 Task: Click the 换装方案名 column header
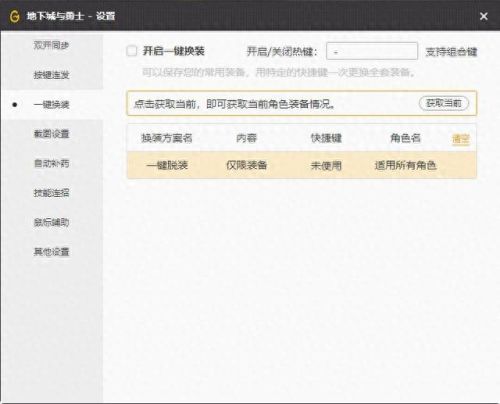pyautogui.click(x=167, y=138)
